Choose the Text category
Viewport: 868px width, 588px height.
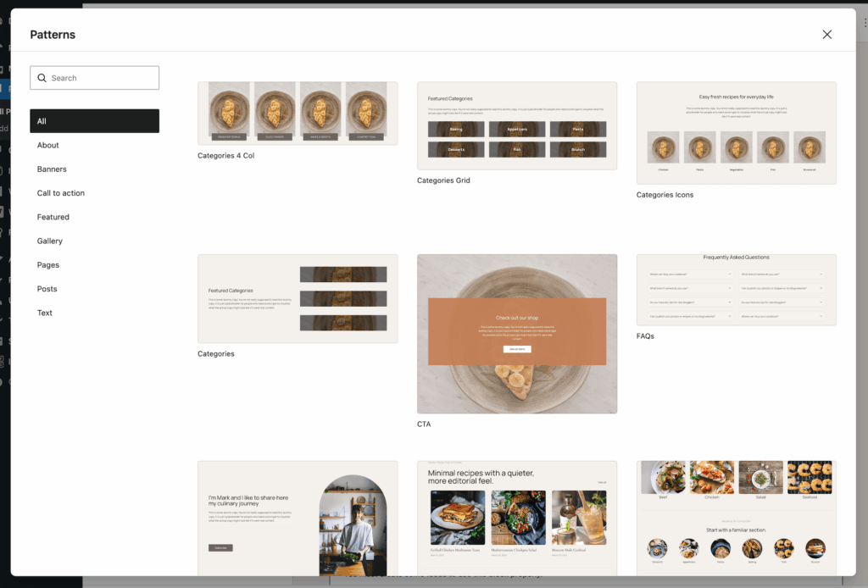coord(45,313)
